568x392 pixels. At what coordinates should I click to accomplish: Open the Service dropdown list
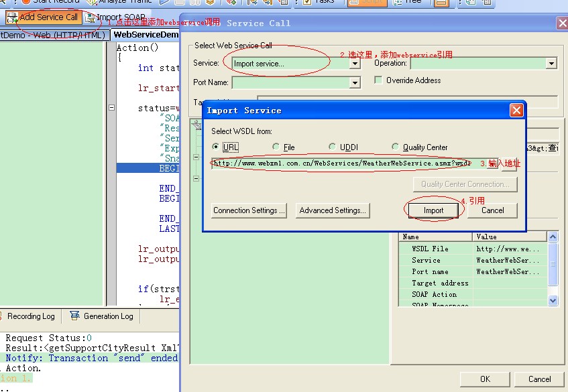pyautogui.click(x=355, y=64)
